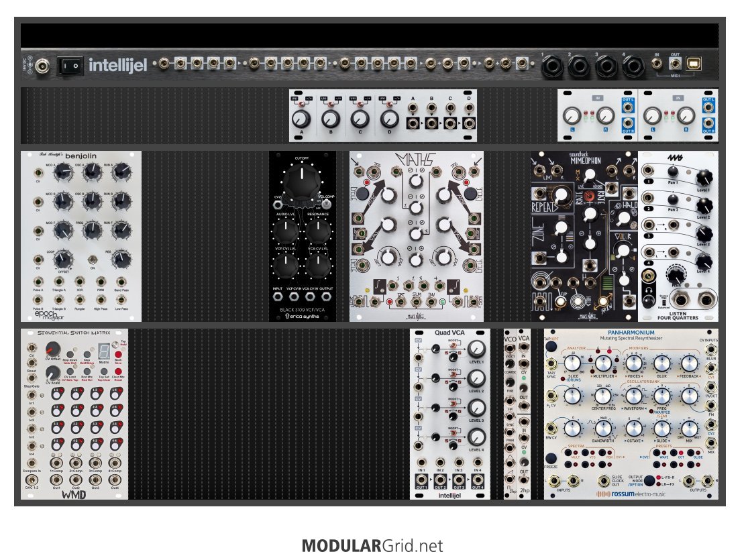746x560 pixels.
Task: Click the WMD Rnd Mtx button
Action: pos(87,371)
